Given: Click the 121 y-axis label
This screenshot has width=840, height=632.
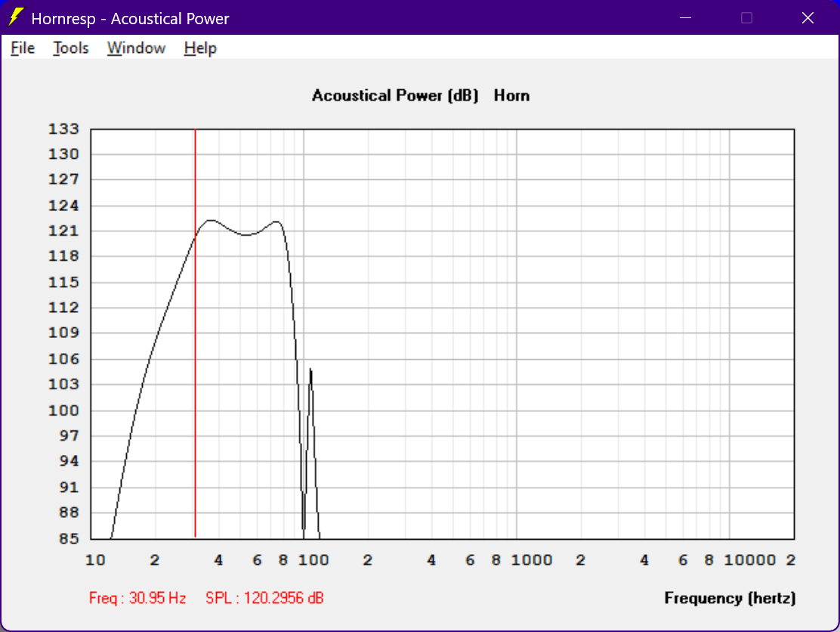Looking at the screenshot, I should (63, 231).
